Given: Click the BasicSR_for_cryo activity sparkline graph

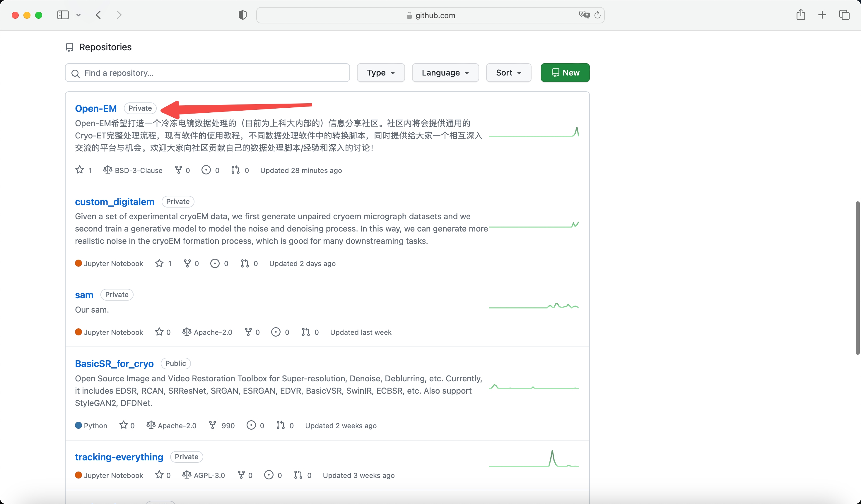Looking at the screenshot, I should pos(534,387).
